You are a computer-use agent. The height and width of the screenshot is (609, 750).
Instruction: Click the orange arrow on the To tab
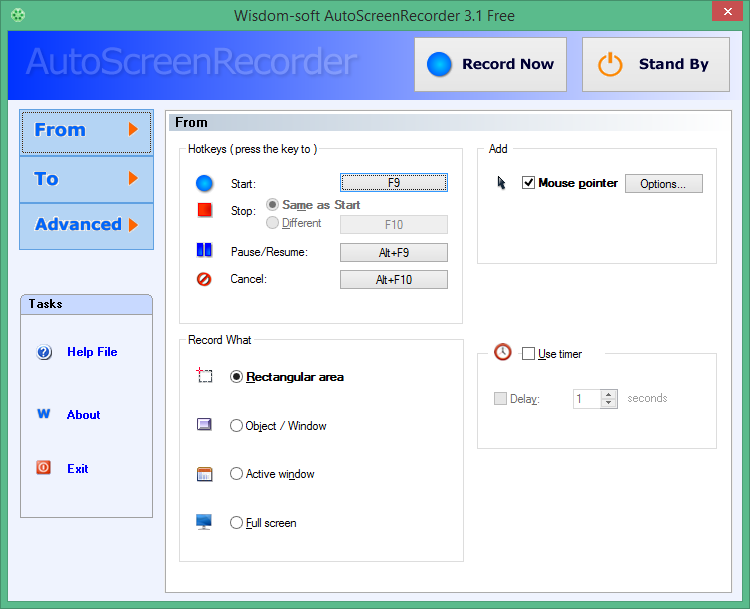point(133,178)
